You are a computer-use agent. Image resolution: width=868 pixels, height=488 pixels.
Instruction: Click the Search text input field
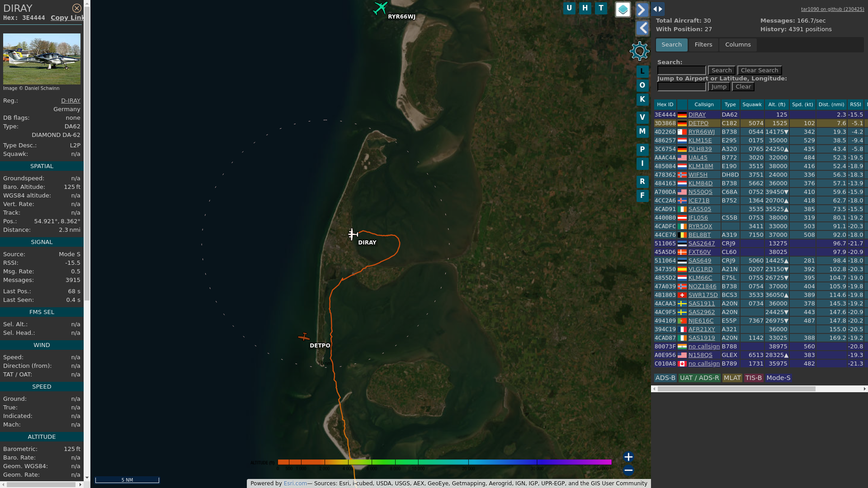(x=681, y=70)
